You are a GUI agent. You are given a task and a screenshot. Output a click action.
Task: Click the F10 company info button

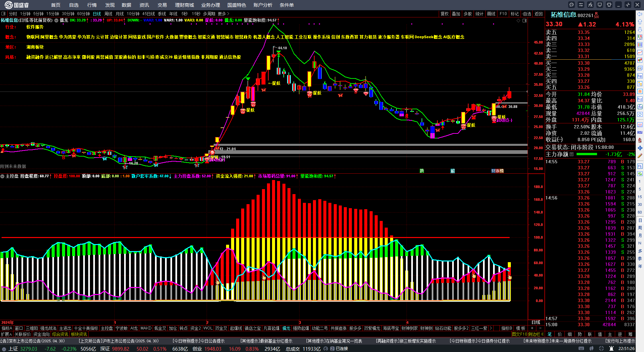[x=503, y=14]
